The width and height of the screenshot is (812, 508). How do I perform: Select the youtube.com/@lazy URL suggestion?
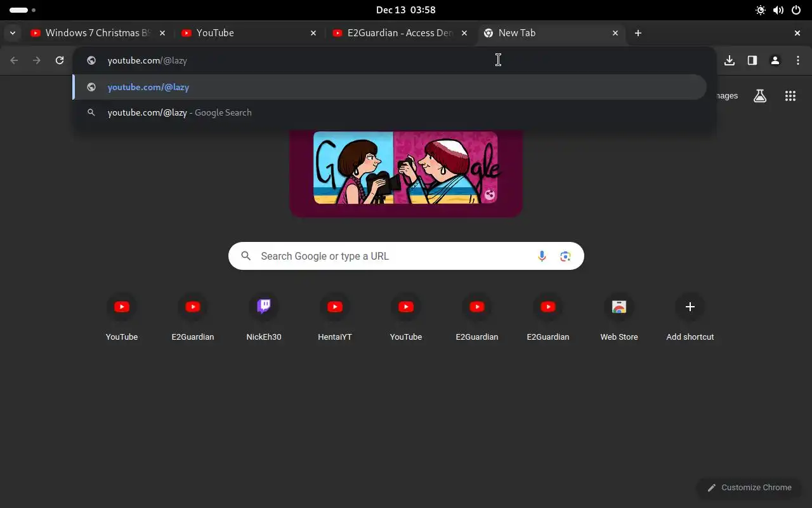pos(390,87)
